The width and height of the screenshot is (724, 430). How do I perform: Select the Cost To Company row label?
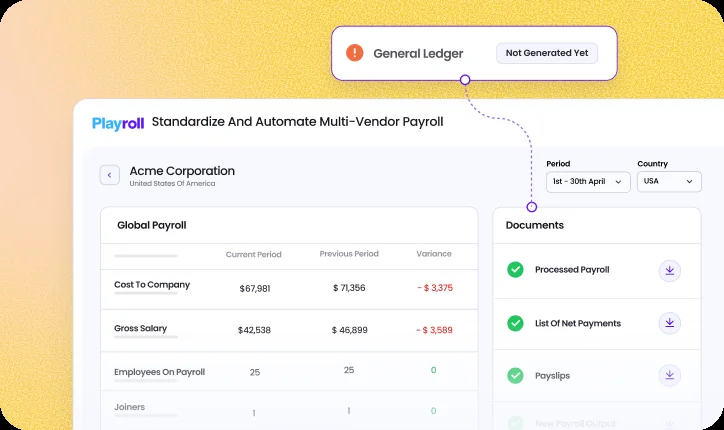(x=152, y=285)
